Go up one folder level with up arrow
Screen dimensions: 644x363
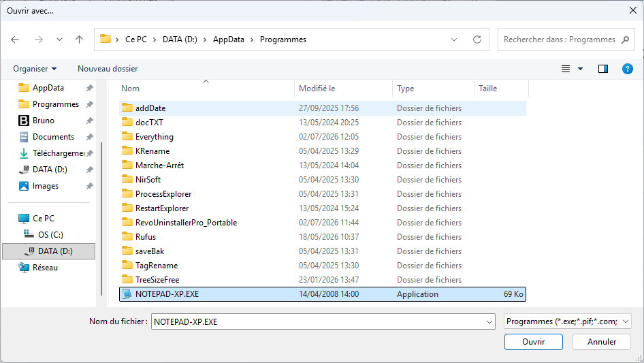79,40
